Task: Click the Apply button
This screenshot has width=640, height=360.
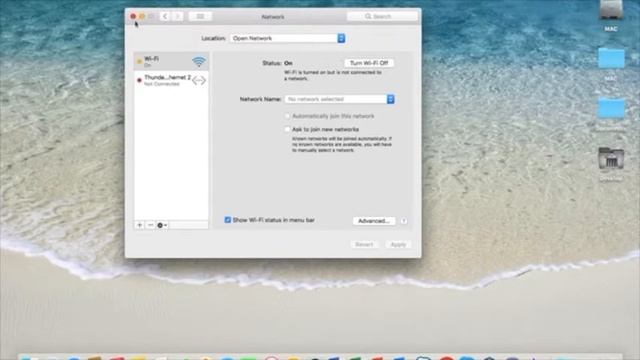Action: pyautogui.click(x=398, y=244)
